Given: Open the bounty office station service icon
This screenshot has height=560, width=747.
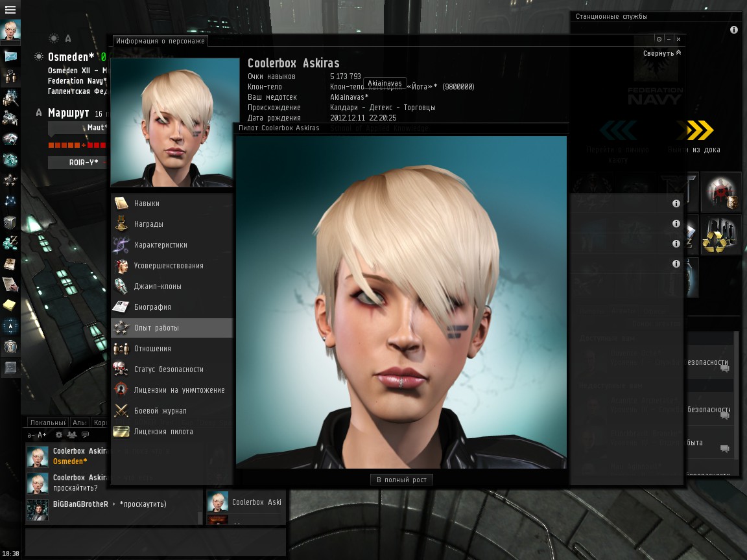Looking at the screenshot, I should click(721, 192).
